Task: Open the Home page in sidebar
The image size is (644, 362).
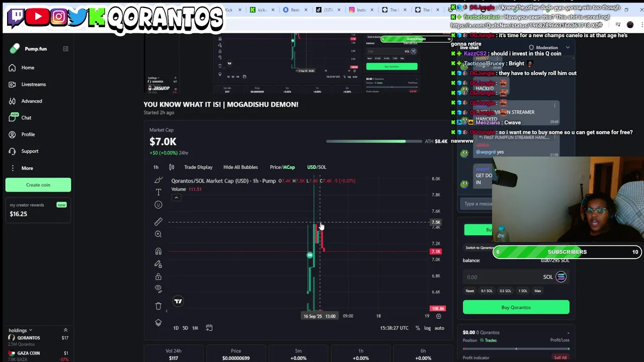Action: coord(28,67)
